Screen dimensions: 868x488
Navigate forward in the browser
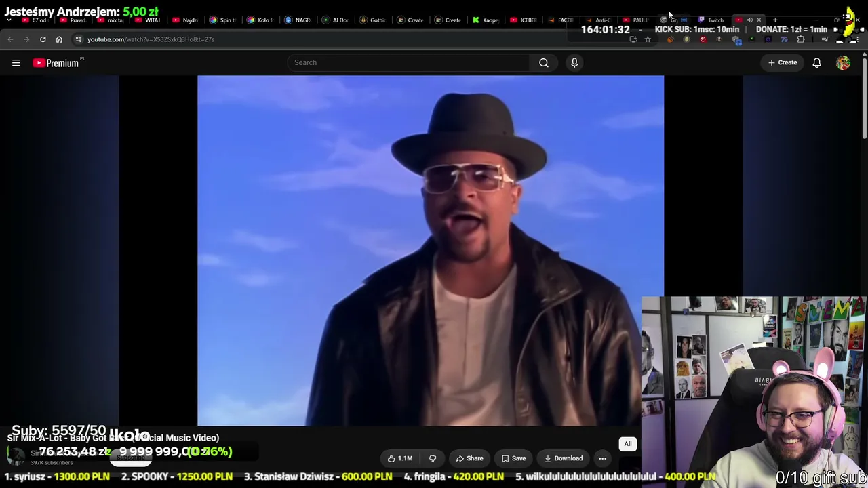pos(26,39)
